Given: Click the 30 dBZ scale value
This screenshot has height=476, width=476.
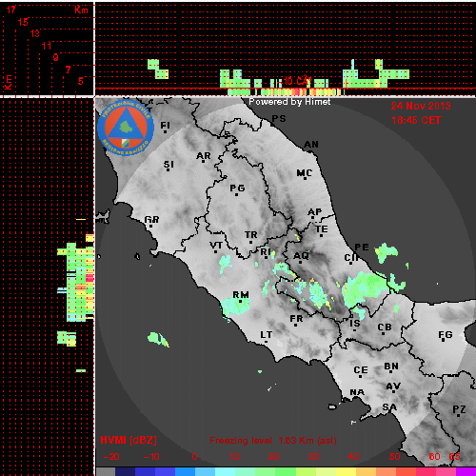Looking at the screenshot, I should (x=313, y=457).
